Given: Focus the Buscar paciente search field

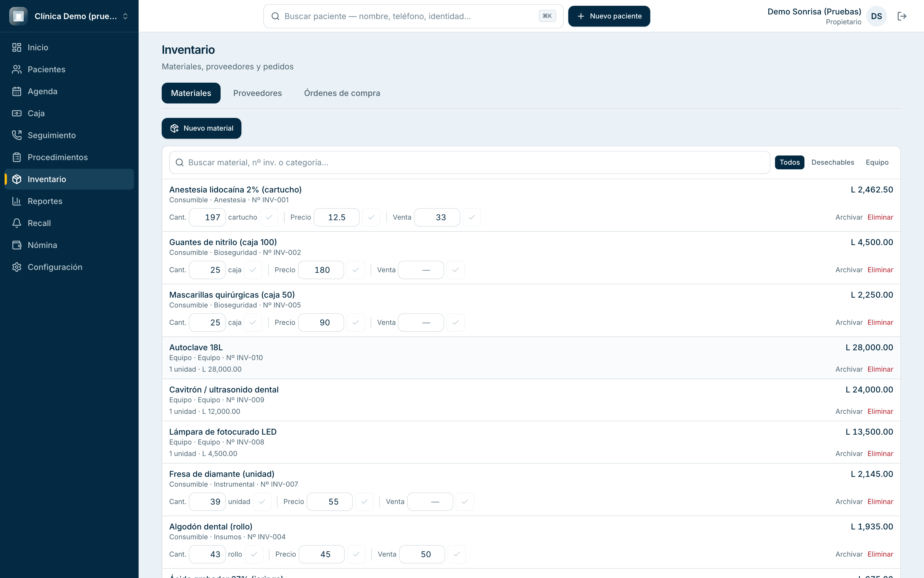Looking at the screenshot, I should (x=413, y=16).
